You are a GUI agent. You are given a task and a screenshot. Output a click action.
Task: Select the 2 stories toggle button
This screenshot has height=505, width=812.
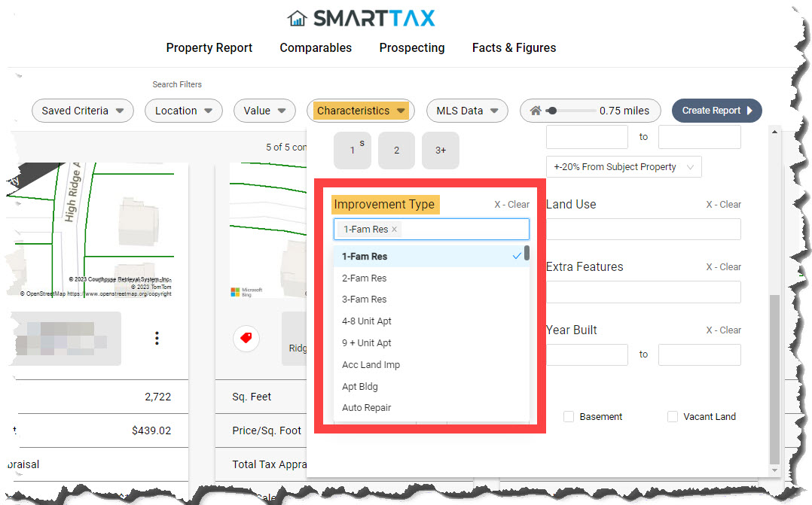(397, 150)
